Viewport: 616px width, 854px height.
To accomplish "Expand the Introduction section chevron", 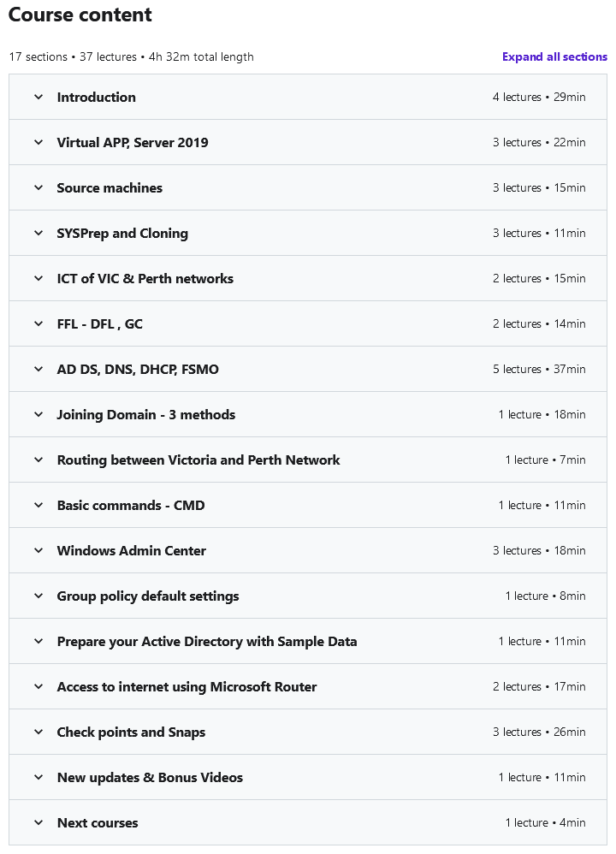I will 38,97.
